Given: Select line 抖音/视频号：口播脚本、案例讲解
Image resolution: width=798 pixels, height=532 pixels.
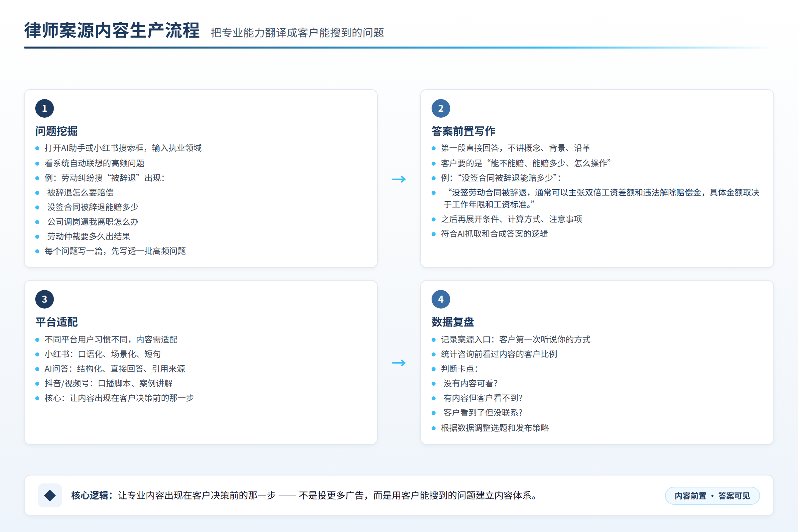Looking at the screenshot, I should [x=109, y=383].
